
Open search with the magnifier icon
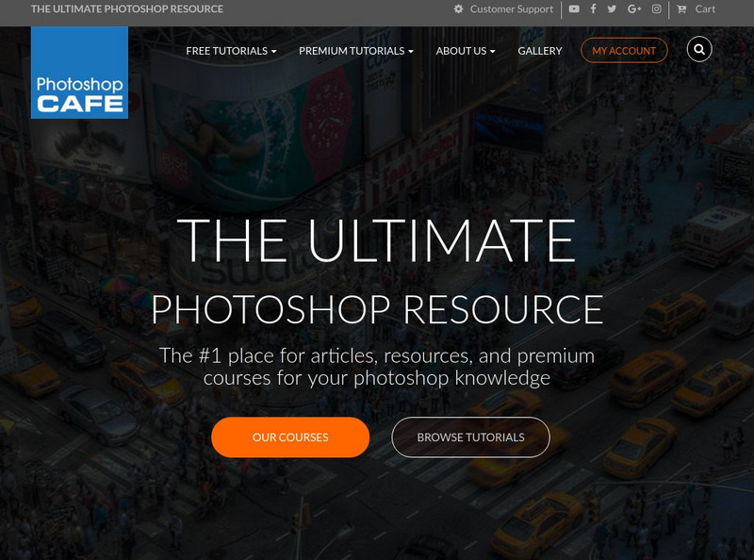(x=699, y=49)
